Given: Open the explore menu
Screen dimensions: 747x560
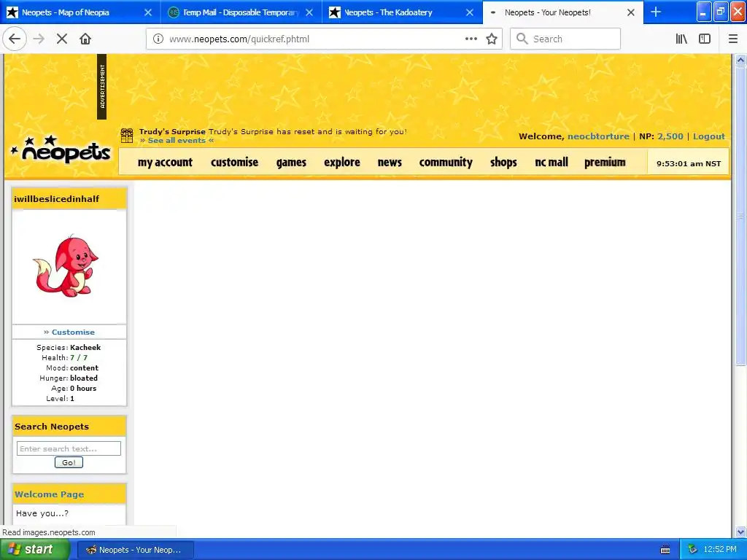Looking at the screenshot, I should coord(342,163).
